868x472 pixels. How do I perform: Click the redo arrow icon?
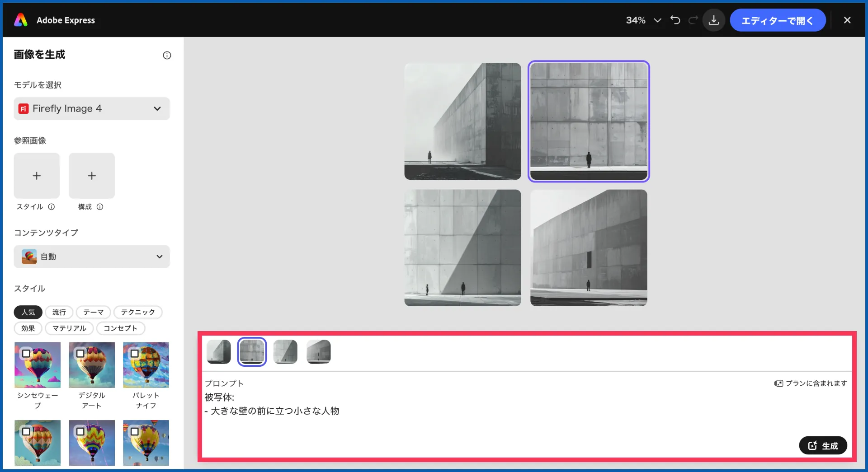693,20
